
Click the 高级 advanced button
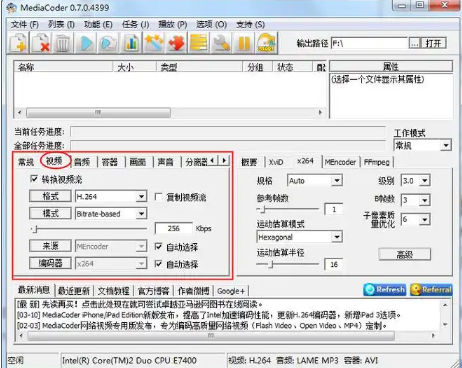pyautogui.click(x=405, y=255)
